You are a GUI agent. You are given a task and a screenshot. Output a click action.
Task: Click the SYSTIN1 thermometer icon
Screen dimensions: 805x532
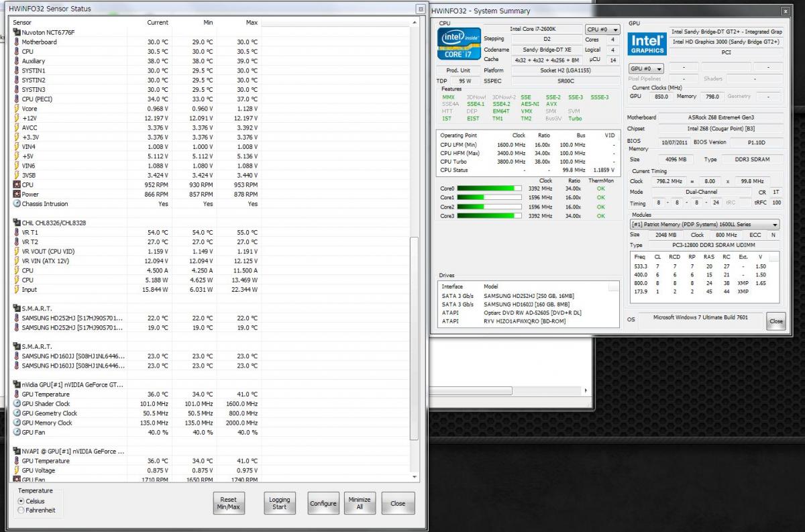[x=17, y=70]
